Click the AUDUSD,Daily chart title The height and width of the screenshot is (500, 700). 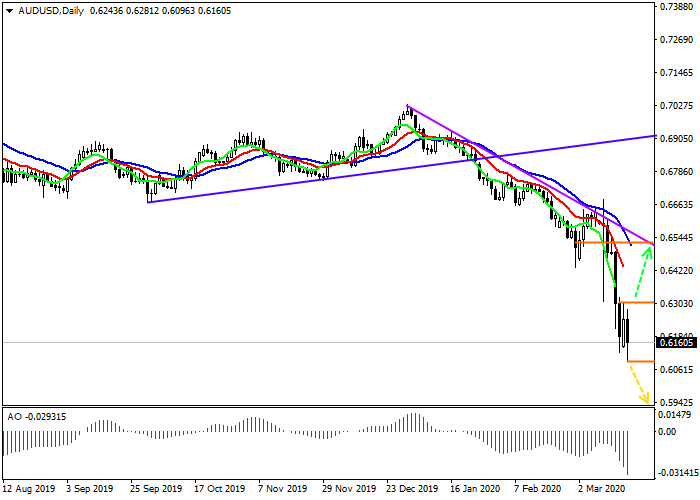pyautogui.click(x=44, y=10)
